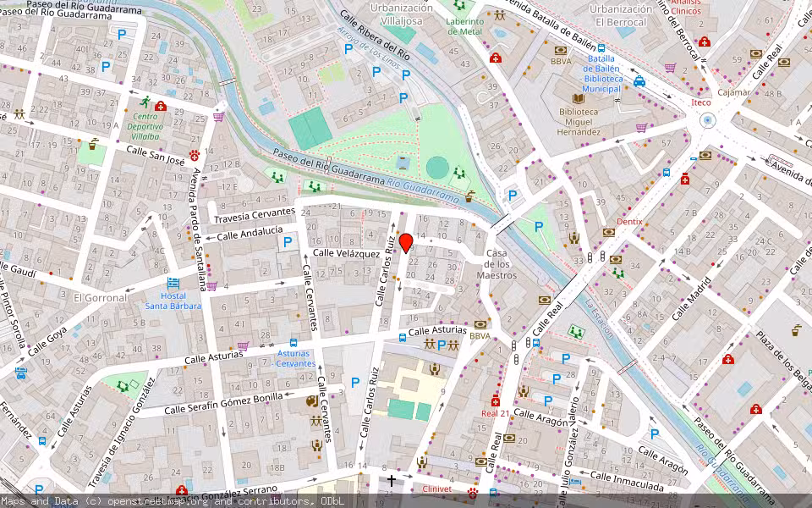
Task: Click the openstreetmap.org attribution text
Action: click(x=157, y=501)
